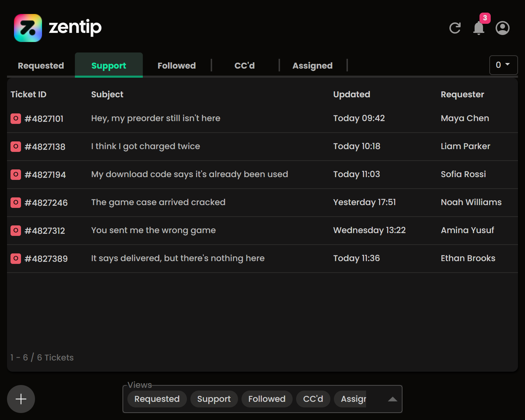Sort by Subject column header
This screenshot has width=525, height=420.
tap(107, 94)
